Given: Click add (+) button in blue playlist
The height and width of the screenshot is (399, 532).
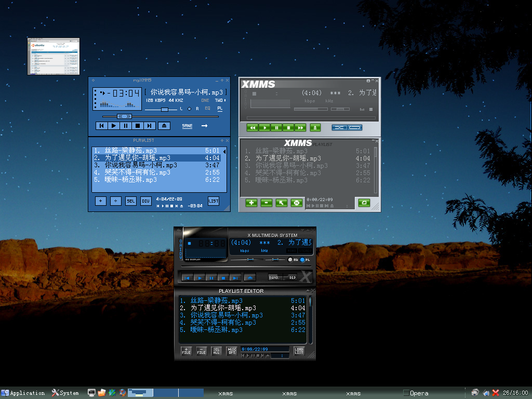Looking at the screenshot, I should pos(100,201).
